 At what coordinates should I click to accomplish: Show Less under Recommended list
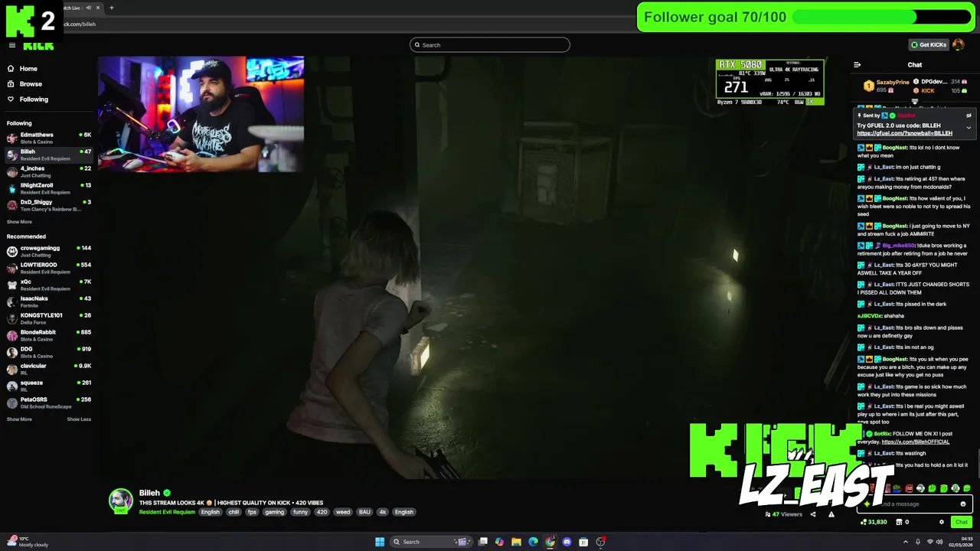(x=79, y=419)
